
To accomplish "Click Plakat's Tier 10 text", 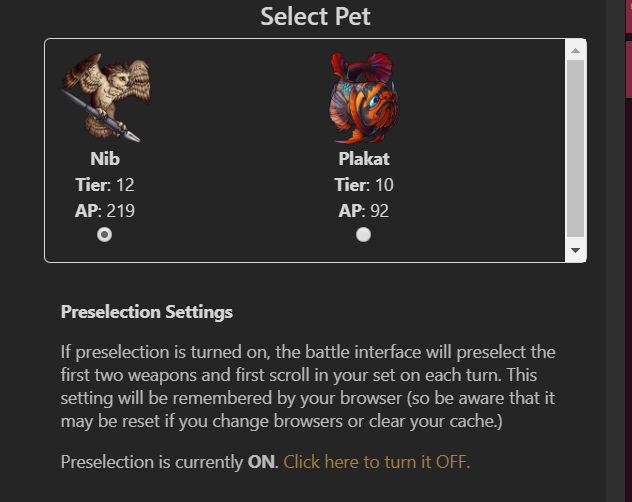I will coord(364,185).
